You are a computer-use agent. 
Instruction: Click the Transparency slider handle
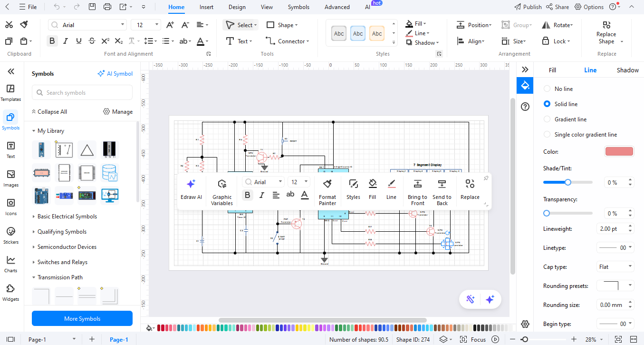coord(547,213)
